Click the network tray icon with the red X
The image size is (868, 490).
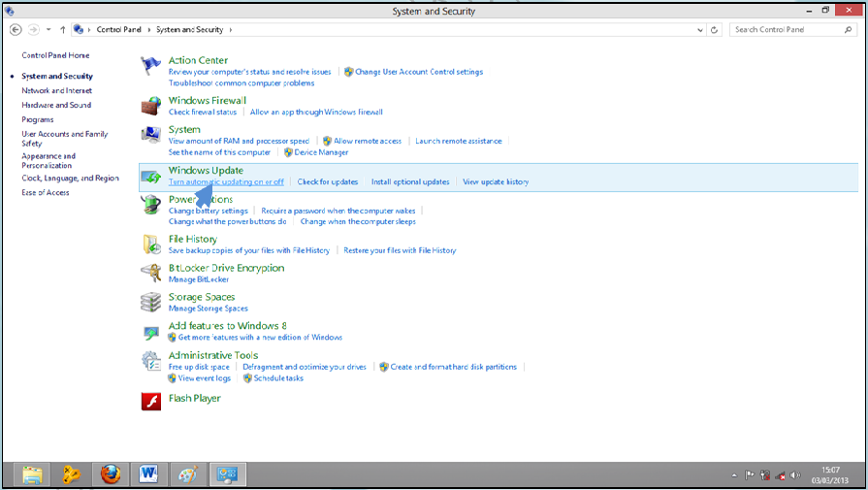pos(781,475)
